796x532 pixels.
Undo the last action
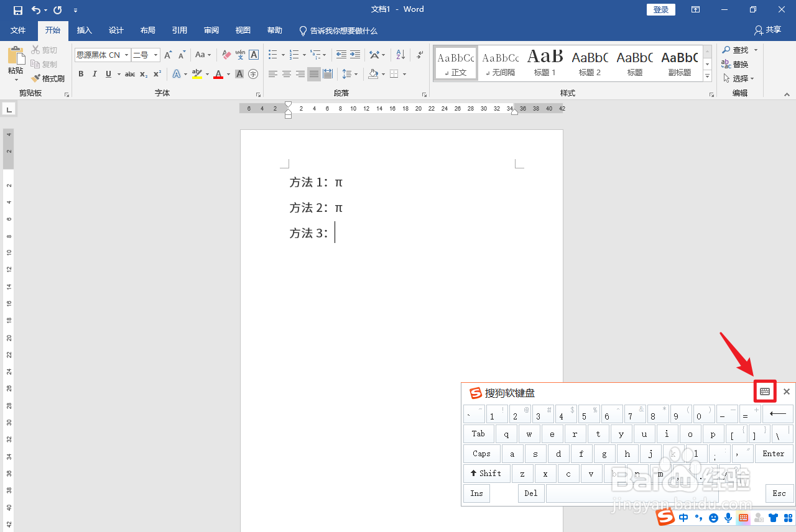tap(36, 10)
